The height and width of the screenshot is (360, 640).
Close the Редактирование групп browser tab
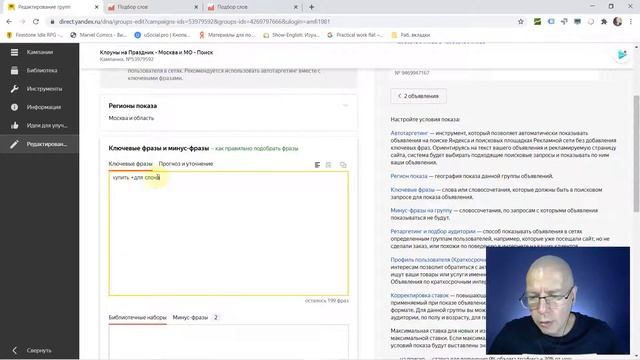click(96, 7)
